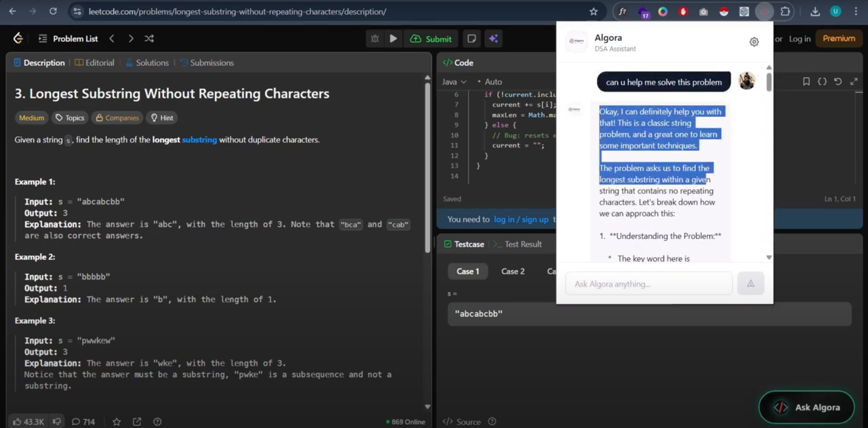Click the browser profile avatar U
Image resolution: width=868 pixels, height=428 pixels.
pyautogui.click(x=835, y=12)
